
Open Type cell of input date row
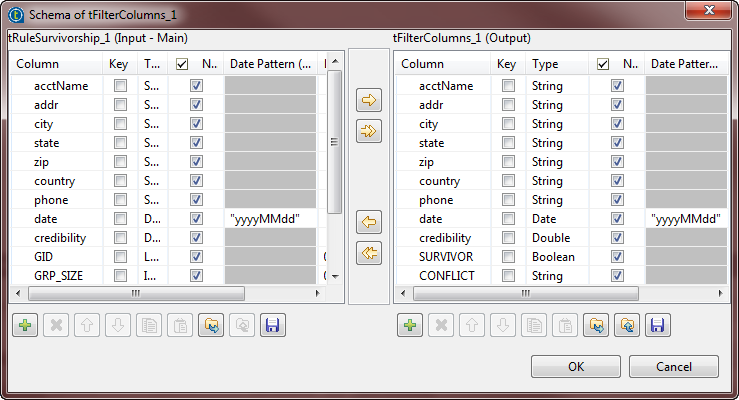pyautogui.click(x=153, y=219)
